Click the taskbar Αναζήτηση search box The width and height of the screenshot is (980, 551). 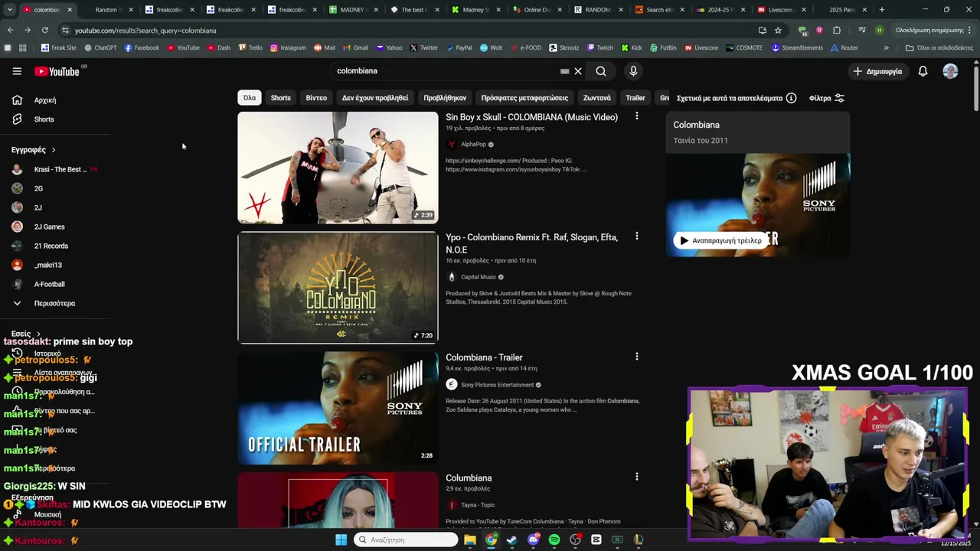407,540
